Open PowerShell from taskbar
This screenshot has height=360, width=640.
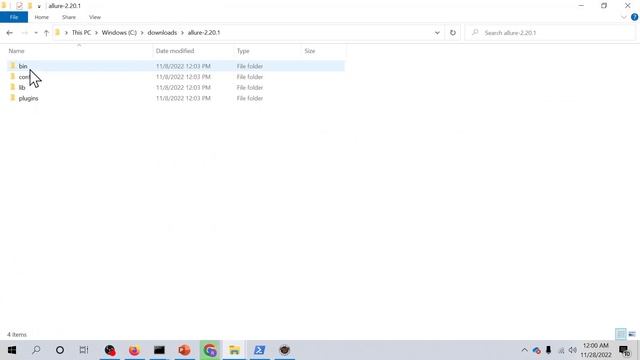tap(259, 350)
